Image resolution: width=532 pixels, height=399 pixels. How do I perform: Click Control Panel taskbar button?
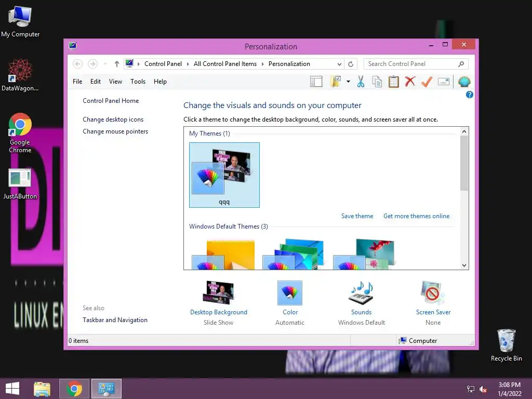[107, 389]
